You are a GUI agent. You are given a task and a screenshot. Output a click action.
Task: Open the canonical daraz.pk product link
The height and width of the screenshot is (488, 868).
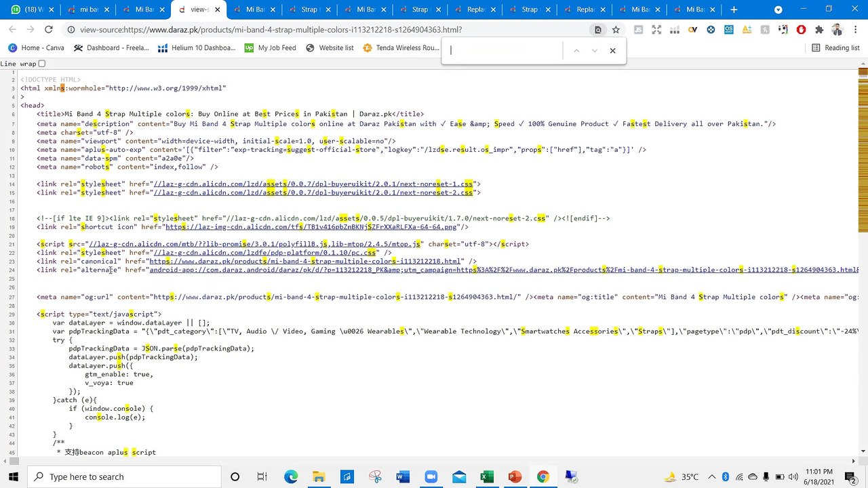[306, 262]
